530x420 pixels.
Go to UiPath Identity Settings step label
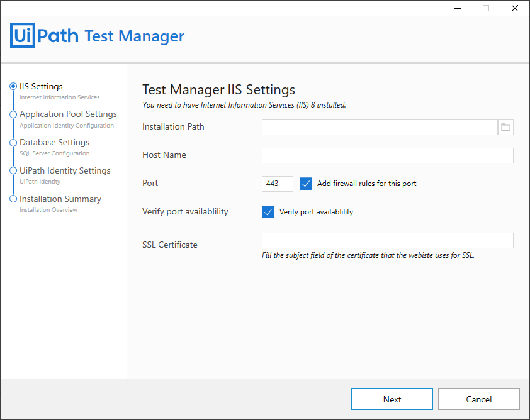click(65, 170)
